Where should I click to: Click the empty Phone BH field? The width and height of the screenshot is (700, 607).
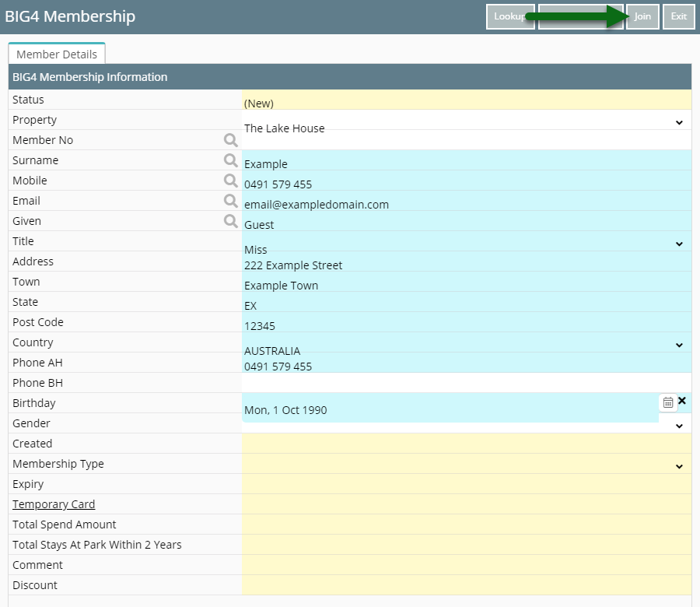click(x=467, y=383)
